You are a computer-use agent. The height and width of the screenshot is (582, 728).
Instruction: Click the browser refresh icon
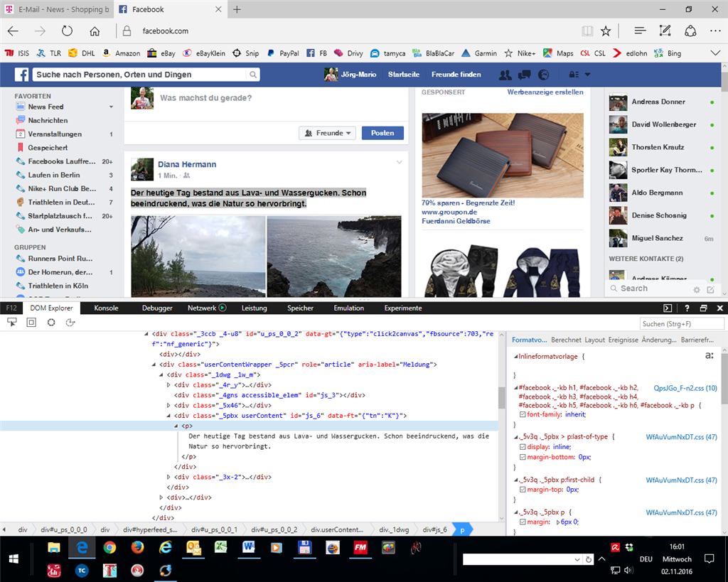[68, 31]
